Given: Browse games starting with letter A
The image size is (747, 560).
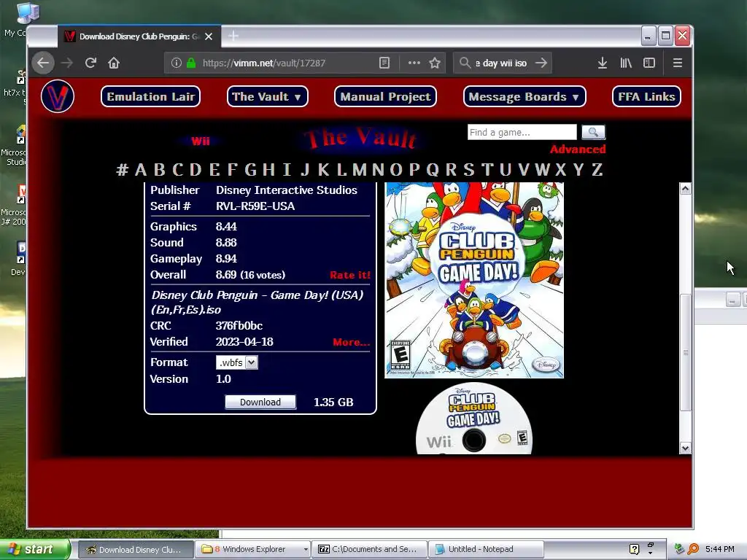Looking at the screenshot, I should coord(141,169).
